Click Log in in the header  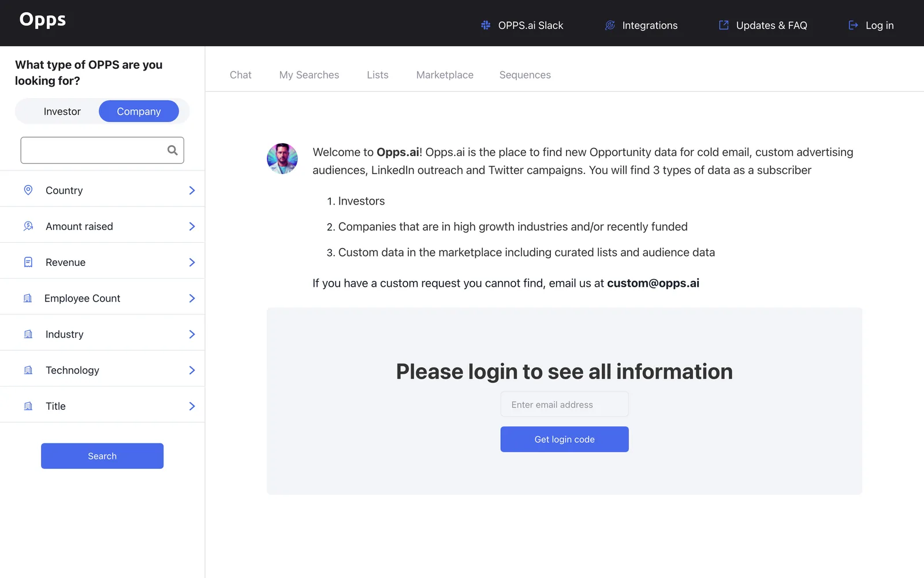pos(871,25)
